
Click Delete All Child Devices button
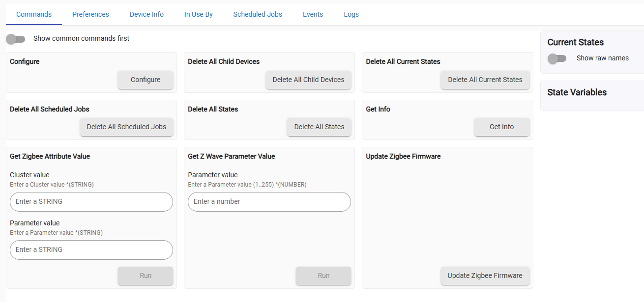pyautogui.click(x=308, y=80)
